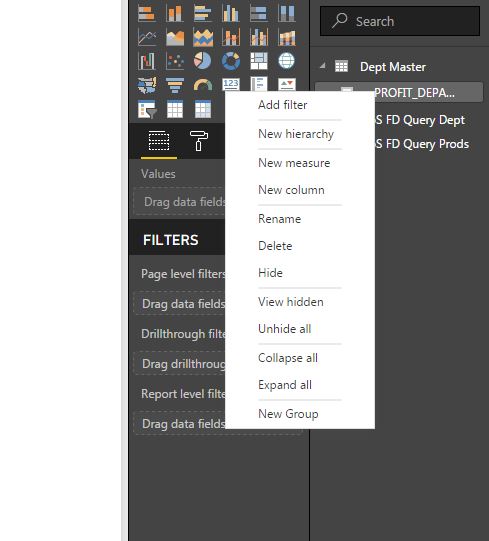Select the Map globe visual
Image resolution: width=489 pixels, height=541 pixels.
click(286, 61)
